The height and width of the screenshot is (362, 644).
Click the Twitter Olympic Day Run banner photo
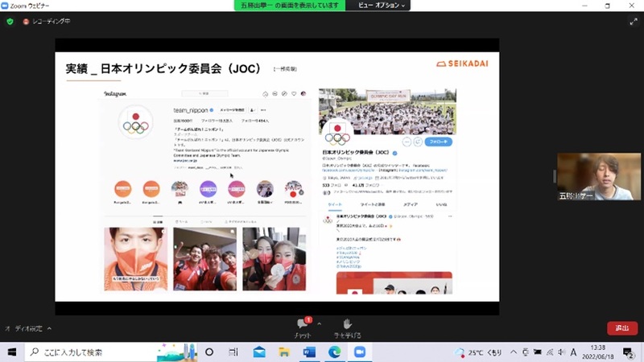(388, 111)
